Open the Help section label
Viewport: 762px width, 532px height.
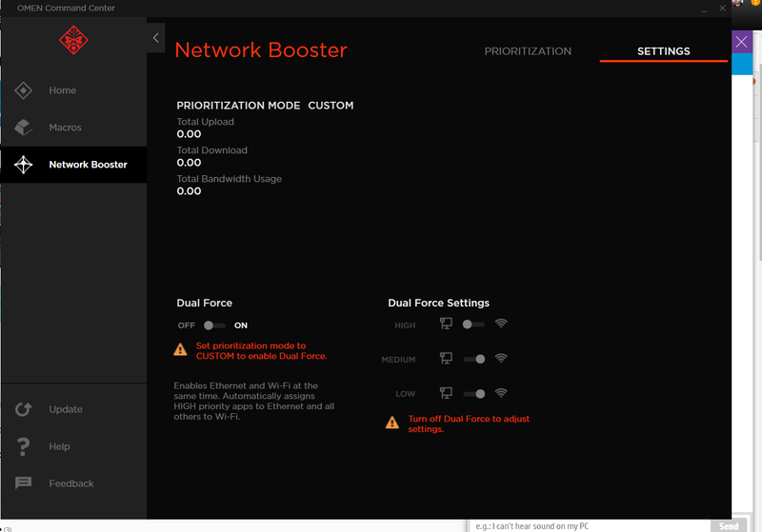tap(60, 446)
